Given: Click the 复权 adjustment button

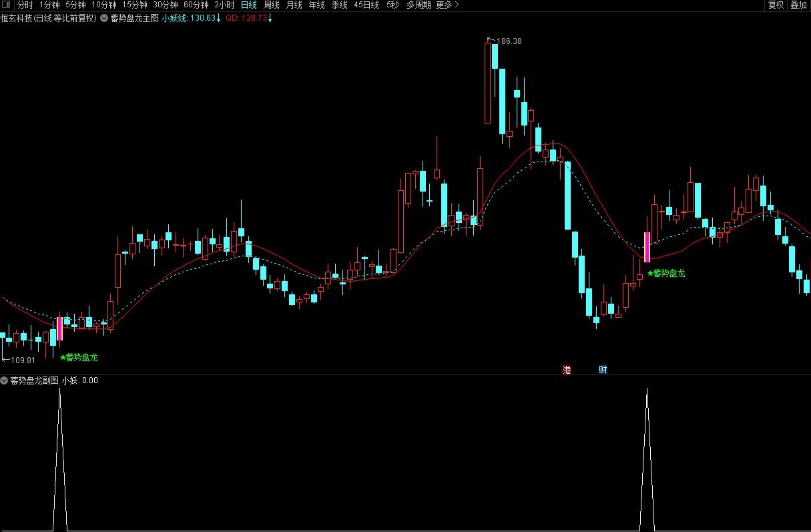Looking at the screenshot, I should pos(776,5).
